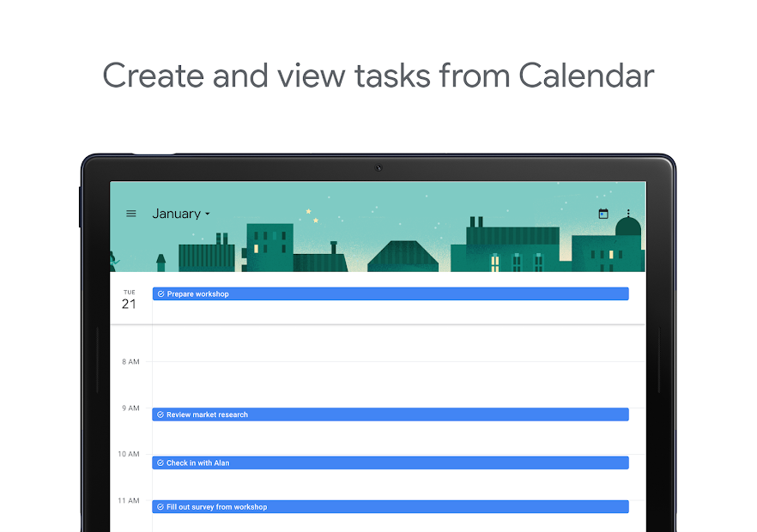Viewport: 757px width, 532px height.
Task: Open "Fill out survey from workshop" task details
Action: pyautogui.click(x=386, y=506)
